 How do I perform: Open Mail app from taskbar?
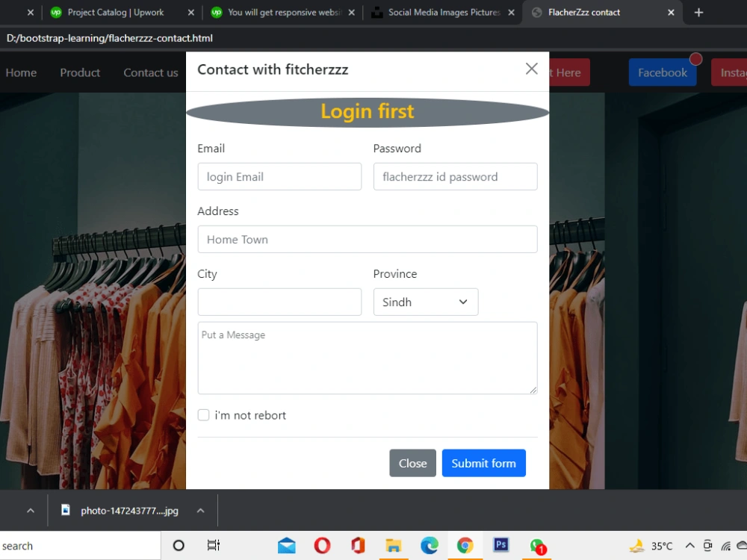[286, 546]
